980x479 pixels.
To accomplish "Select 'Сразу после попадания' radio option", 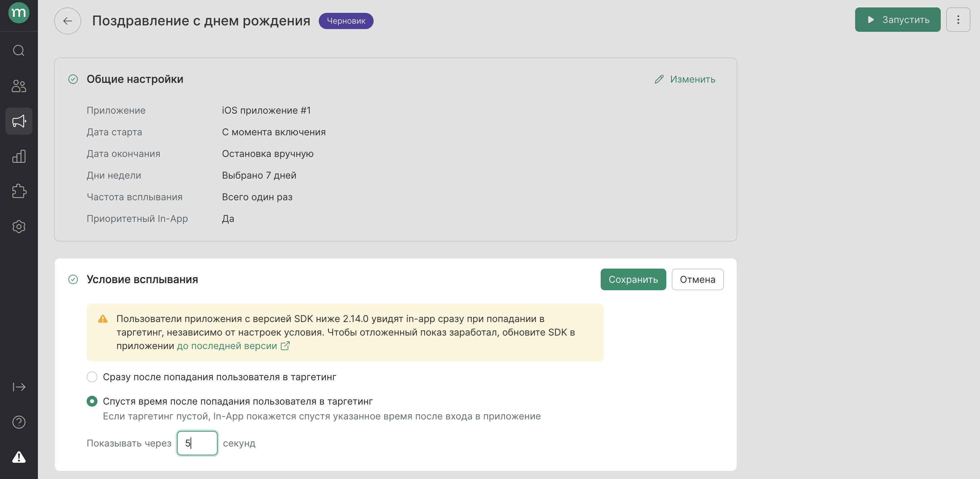I will pos(92,377).
